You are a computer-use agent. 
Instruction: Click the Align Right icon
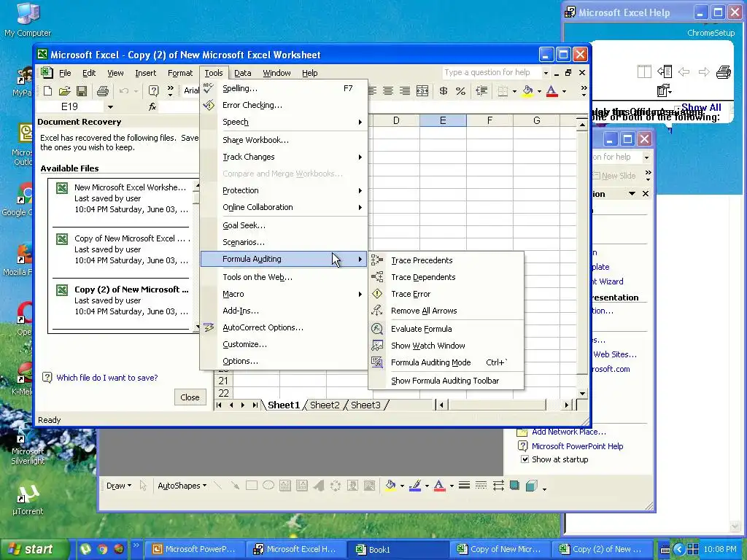pos(404,90)
